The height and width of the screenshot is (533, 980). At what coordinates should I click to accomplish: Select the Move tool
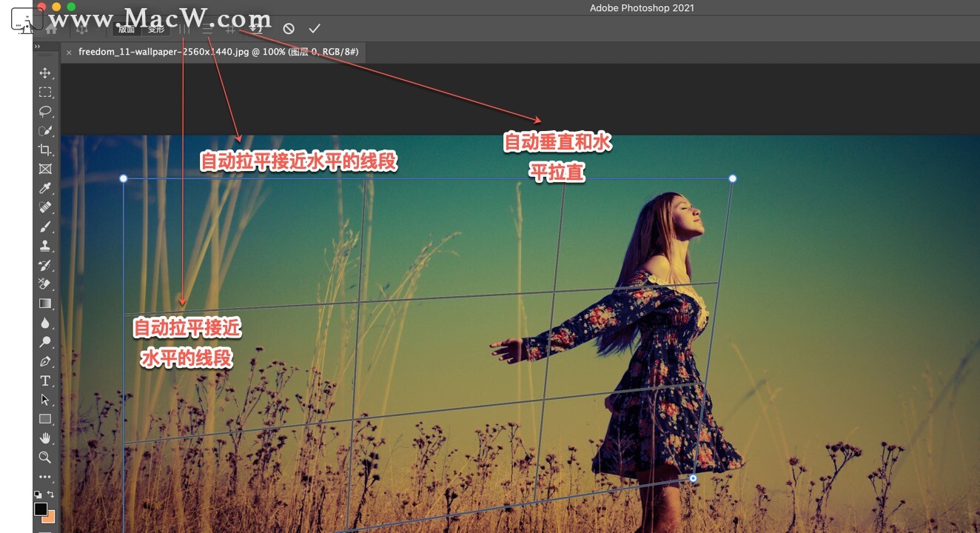click(x=46, y=73)
